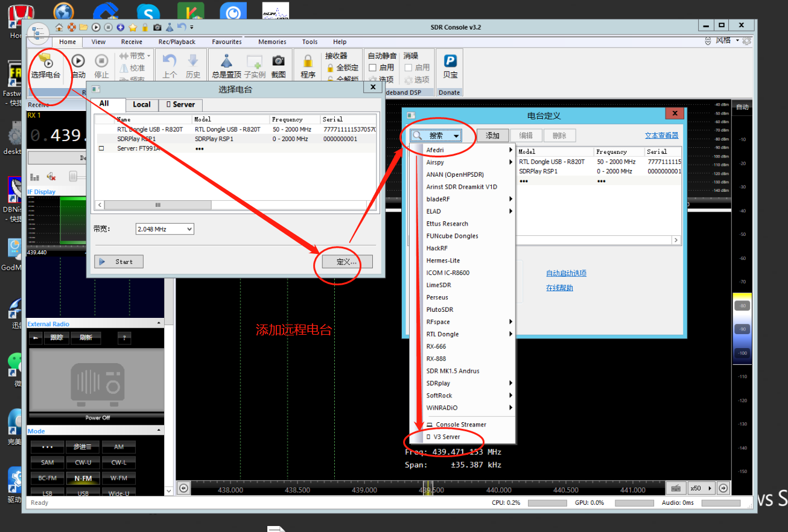The height and width of the screenshot is (532, 788).
Task: Select the CW-L mode button
Action: (119, 463)
